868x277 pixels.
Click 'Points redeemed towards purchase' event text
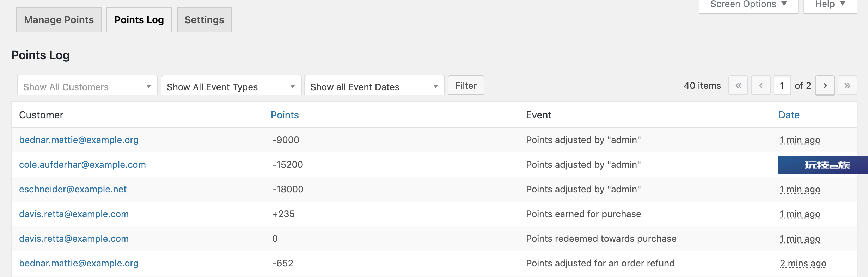(x=601, y=239)
